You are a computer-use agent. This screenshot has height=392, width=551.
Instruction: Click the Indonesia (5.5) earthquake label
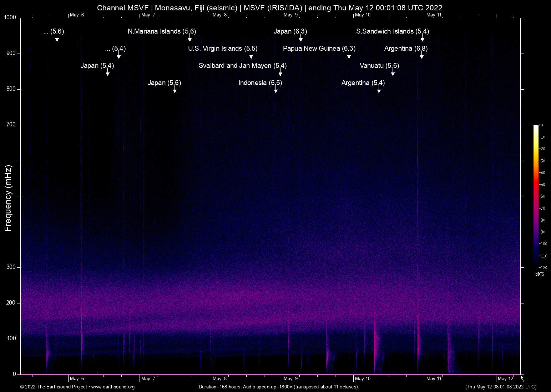coord(260,83)
